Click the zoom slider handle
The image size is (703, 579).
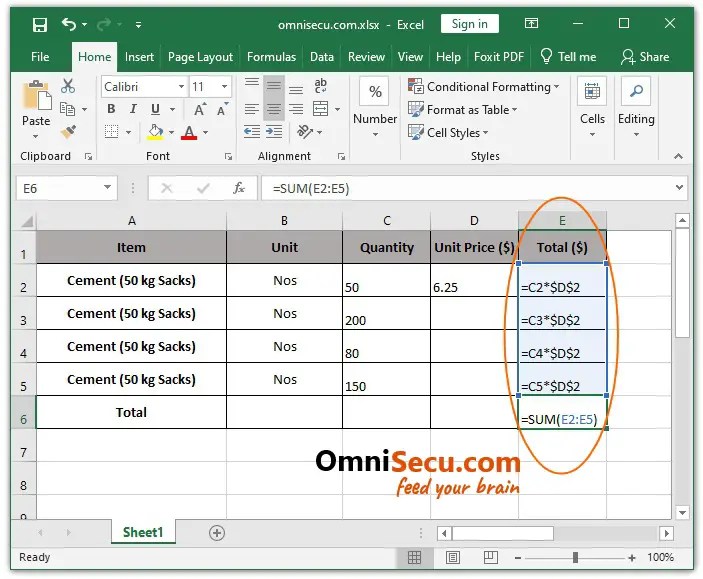[575, 557]
